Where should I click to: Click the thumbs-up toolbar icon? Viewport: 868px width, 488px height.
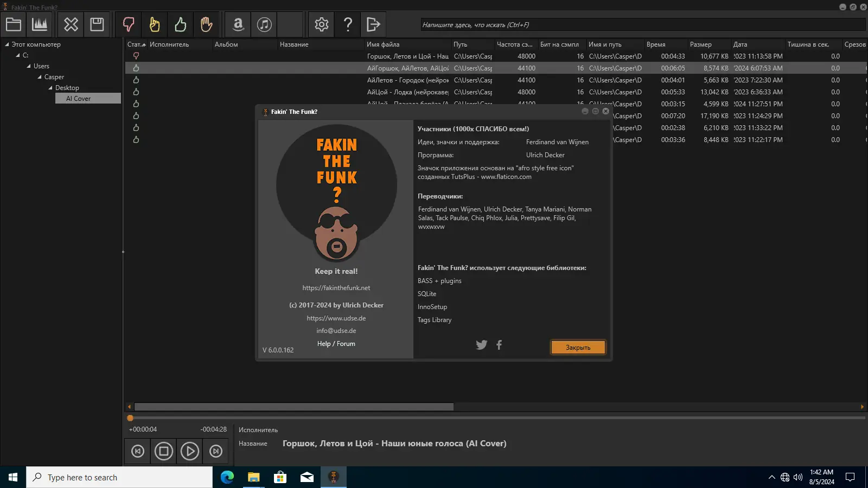(181, 24)
